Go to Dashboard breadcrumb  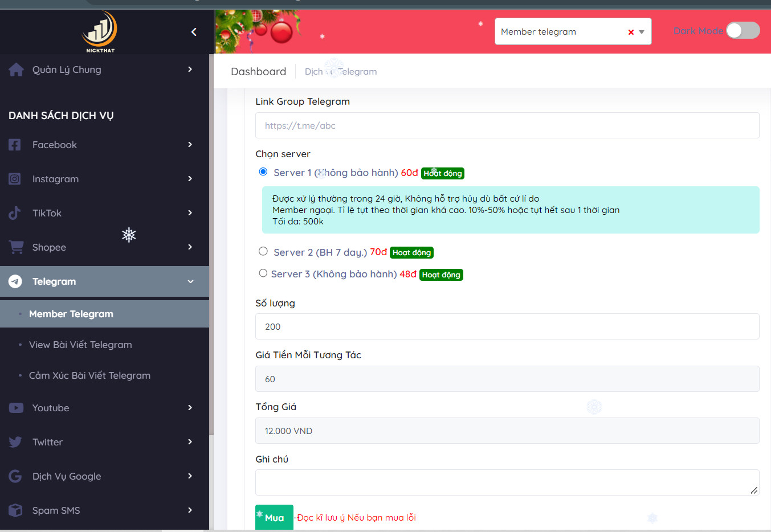[258, 71]
